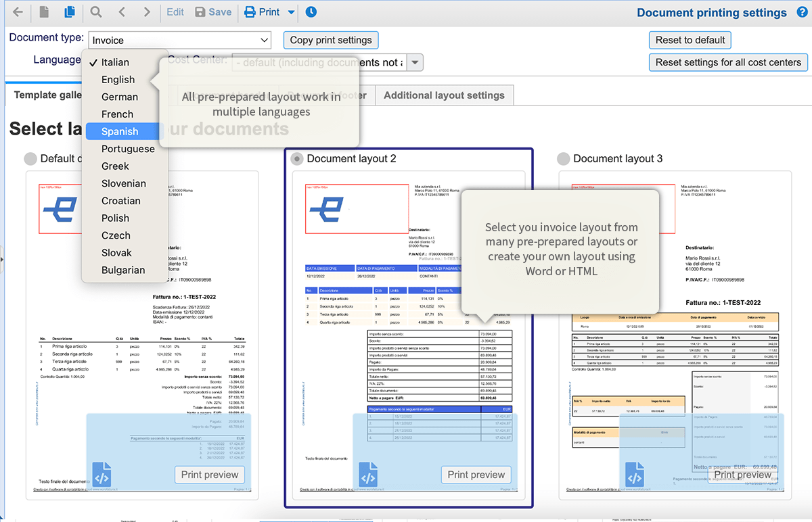Screen dimensions: 812x522
Task: Select the Document layout 3 radio button
Action: click(564, 159)
